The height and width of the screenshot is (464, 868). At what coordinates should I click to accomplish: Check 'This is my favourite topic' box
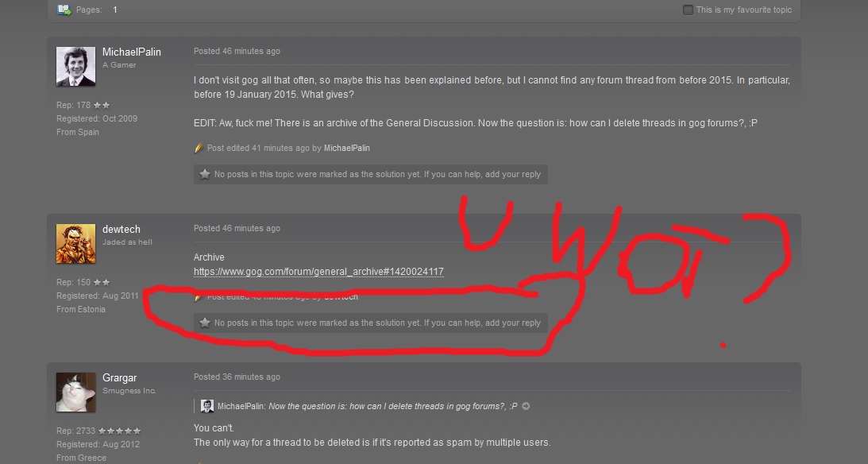click(688, 10)
